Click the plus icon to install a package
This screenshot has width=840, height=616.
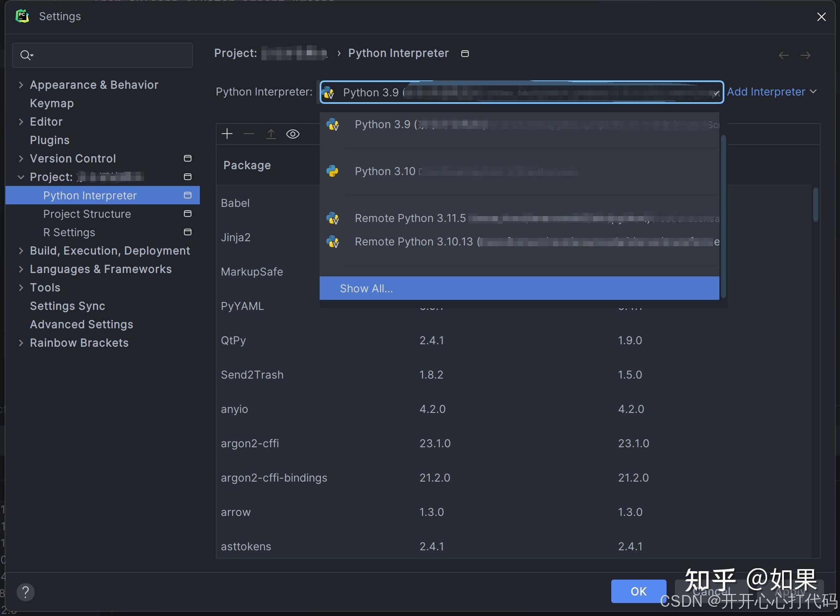227,134
